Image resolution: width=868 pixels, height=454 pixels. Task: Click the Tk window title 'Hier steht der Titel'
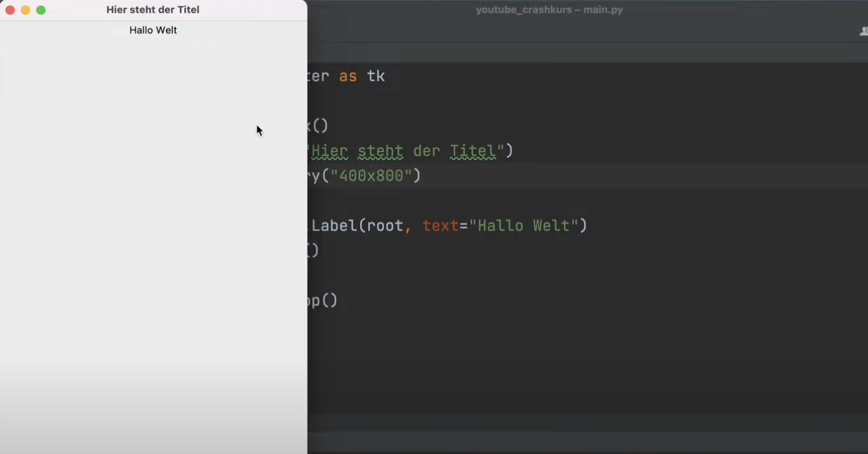153,10
